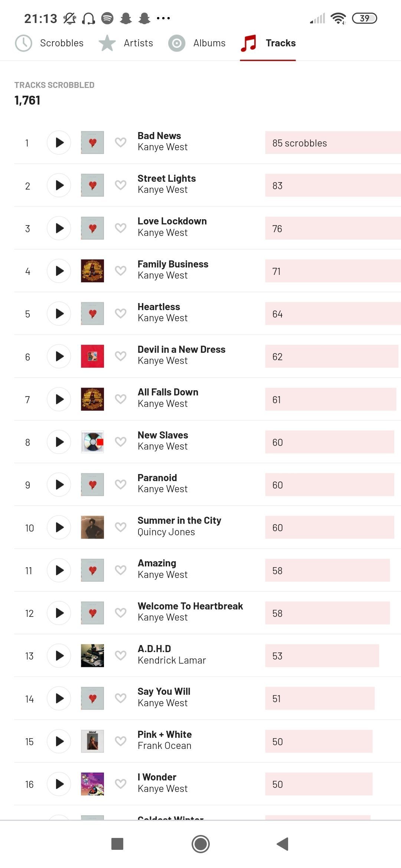This screenshot has width=401, height=868.
Task: Play Pink + White by Frank Ocean
Action: coord(59,741)
